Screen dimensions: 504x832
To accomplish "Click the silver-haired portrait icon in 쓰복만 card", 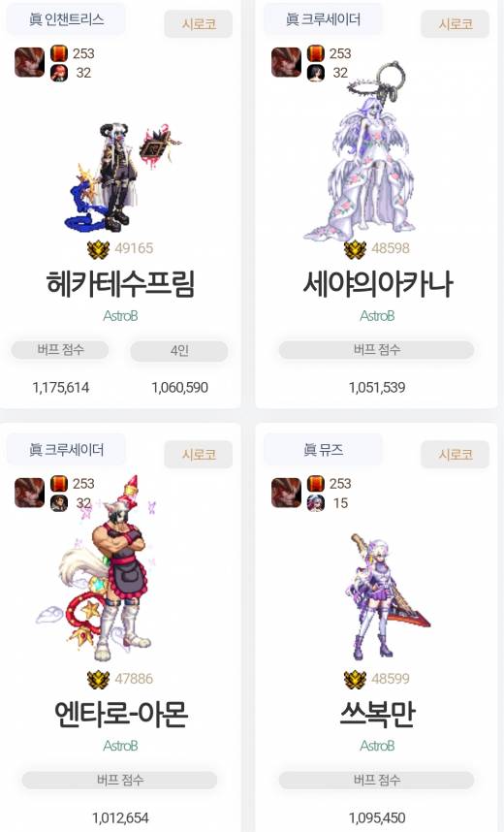I will (x=316, y=503).
